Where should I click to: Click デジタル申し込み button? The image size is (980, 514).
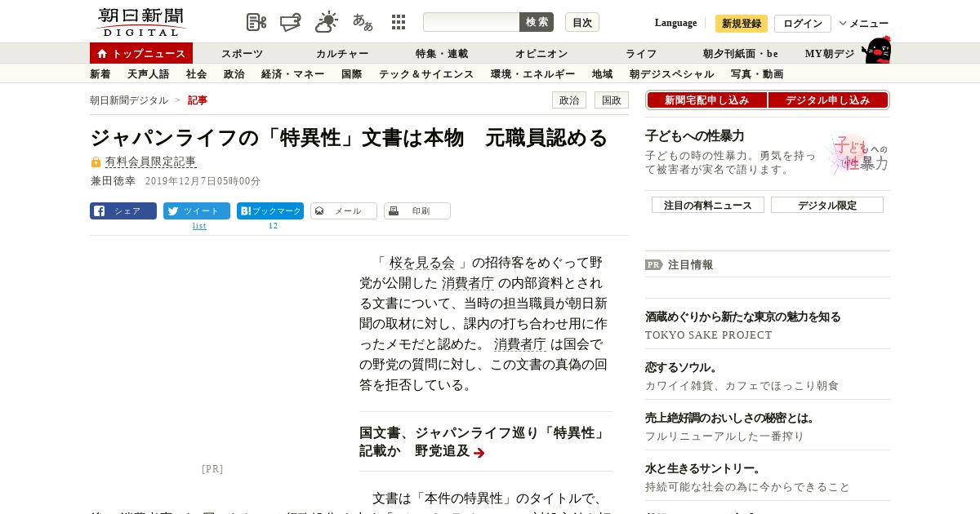(x=828, y=100)
